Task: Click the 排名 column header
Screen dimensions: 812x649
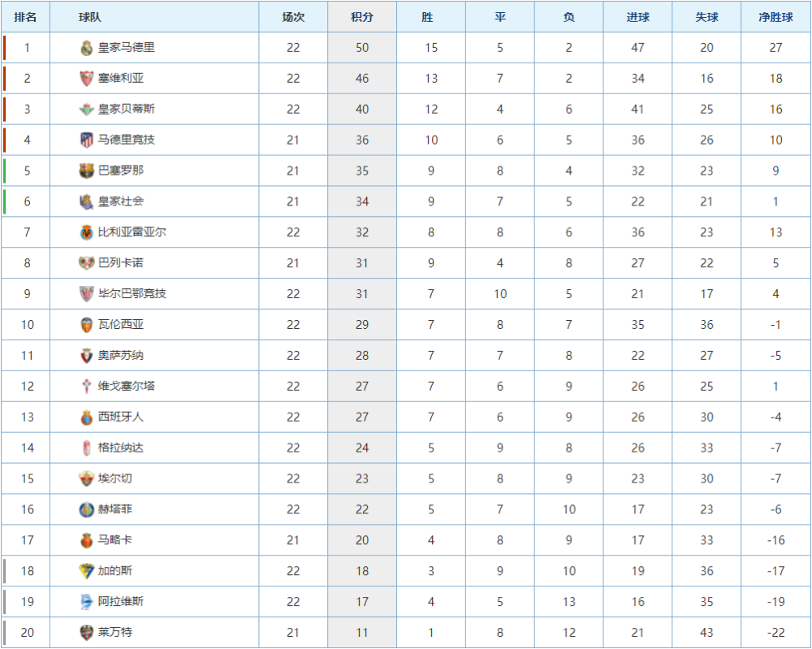Action: click(25, 17)
